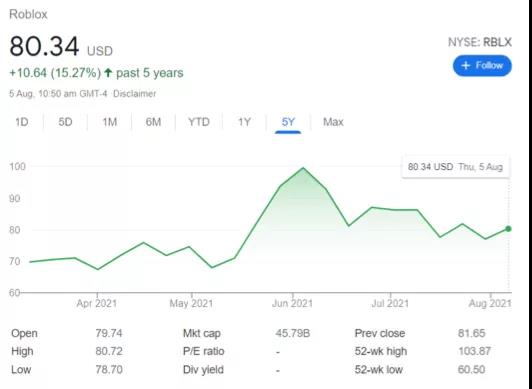The image size is (532, 389).
Task: Choose the 1Y range tab
Action: 244,122
